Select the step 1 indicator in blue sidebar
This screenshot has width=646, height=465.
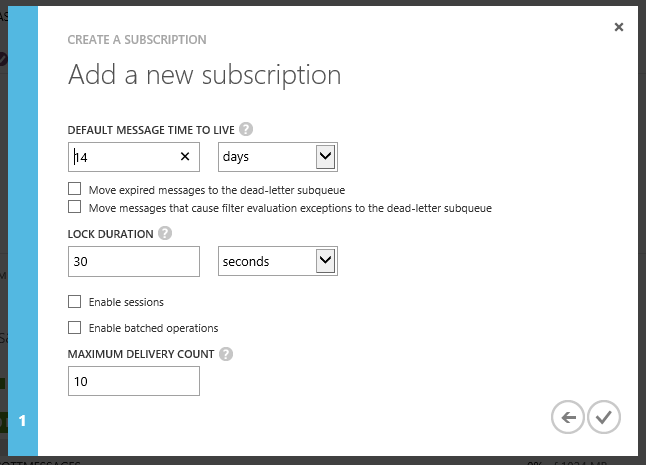pyautogui.click(x=23, y=421)
